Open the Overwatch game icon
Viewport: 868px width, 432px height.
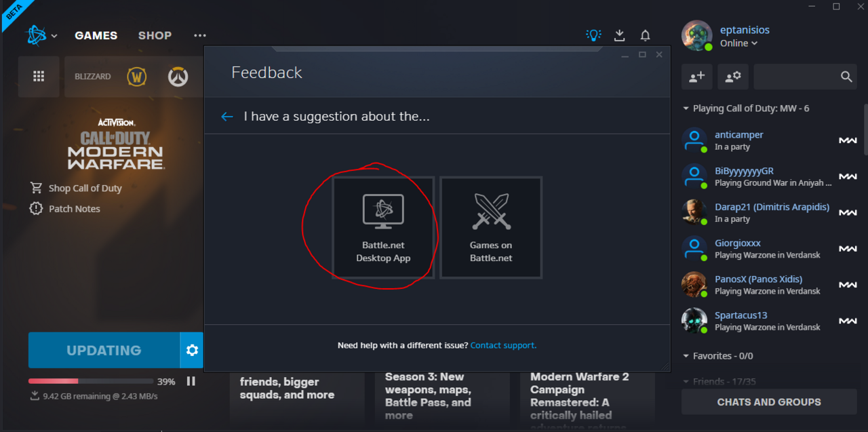pyautogui.click(x=178, y=77)
